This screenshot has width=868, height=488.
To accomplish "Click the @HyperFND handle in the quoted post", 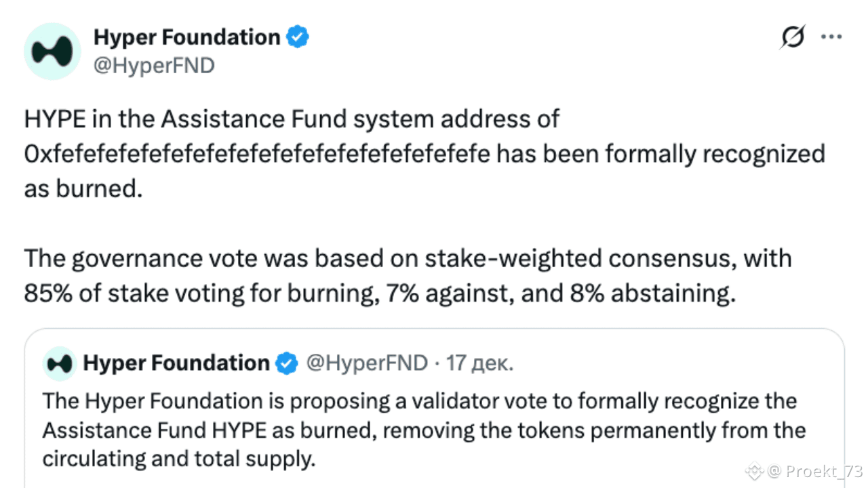I will 367,364.
